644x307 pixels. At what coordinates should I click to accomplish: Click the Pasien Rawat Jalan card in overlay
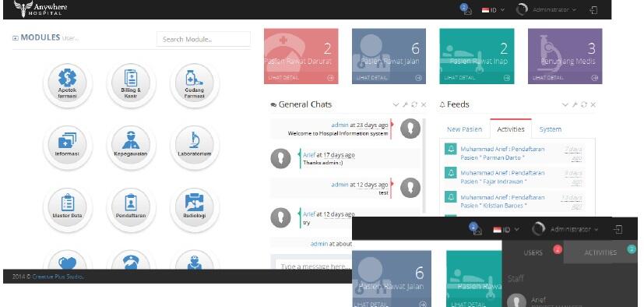392,279
